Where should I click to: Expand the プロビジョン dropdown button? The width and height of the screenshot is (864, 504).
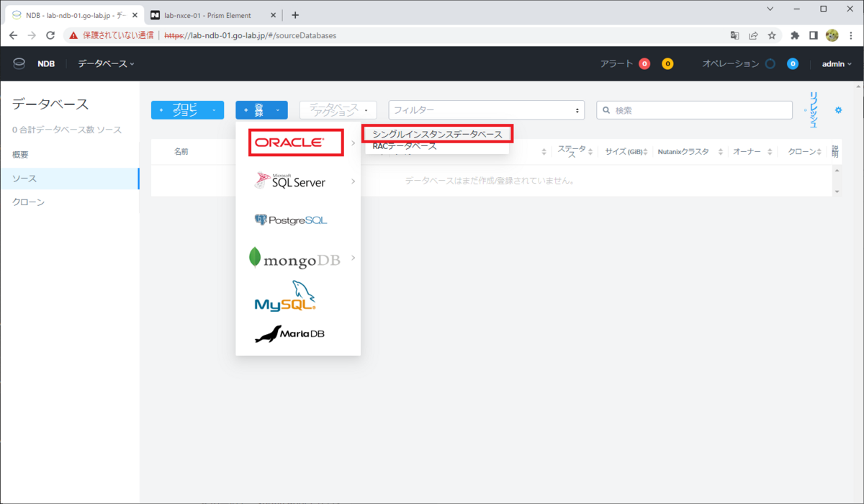(x=187, y=110)
